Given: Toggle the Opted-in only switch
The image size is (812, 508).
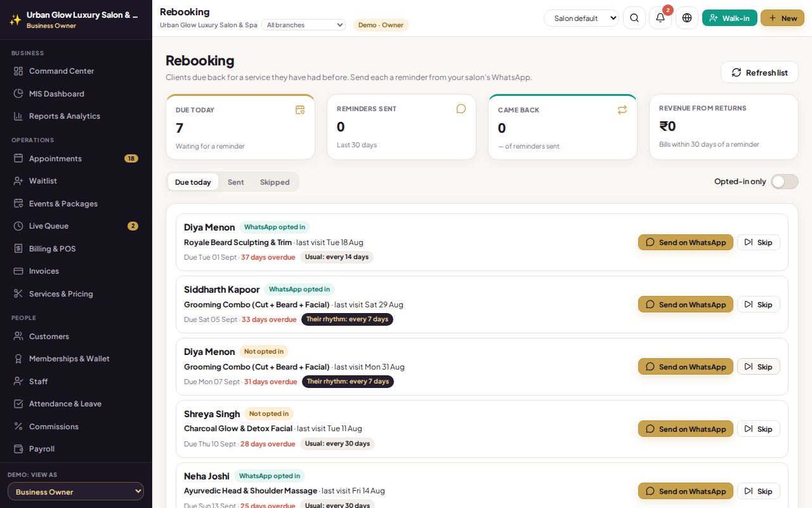Looking at the screenshot, I should (785, 182).
